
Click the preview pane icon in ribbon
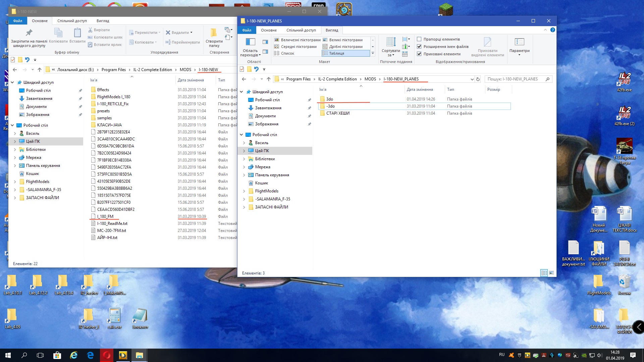click(x=265, y=42)
